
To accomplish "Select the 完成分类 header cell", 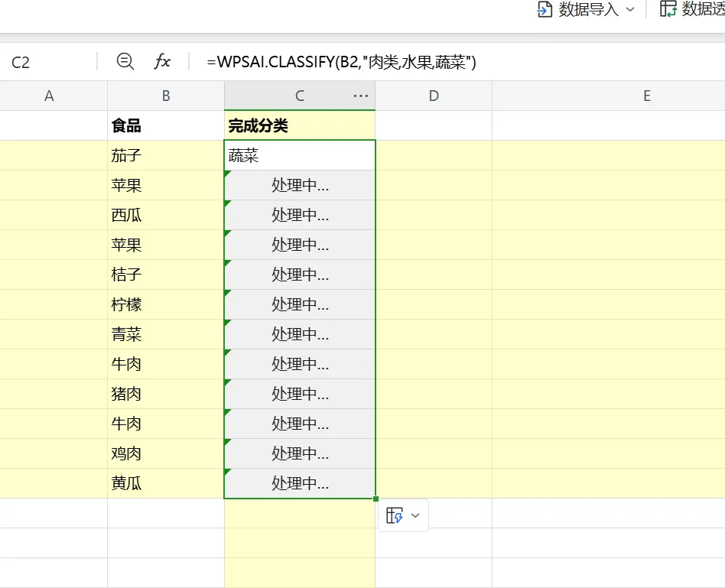I will pos(300,125).
